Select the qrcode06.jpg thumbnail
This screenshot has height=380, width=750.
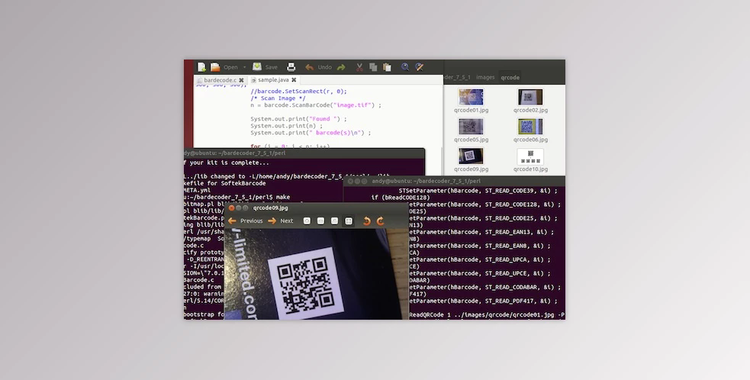pos(530,126)
